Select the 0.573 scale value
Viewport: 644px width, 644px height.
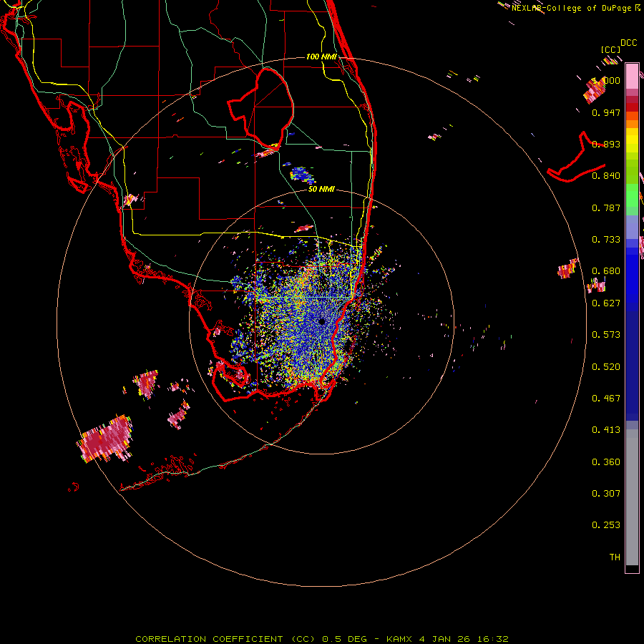tap(606, 335)
